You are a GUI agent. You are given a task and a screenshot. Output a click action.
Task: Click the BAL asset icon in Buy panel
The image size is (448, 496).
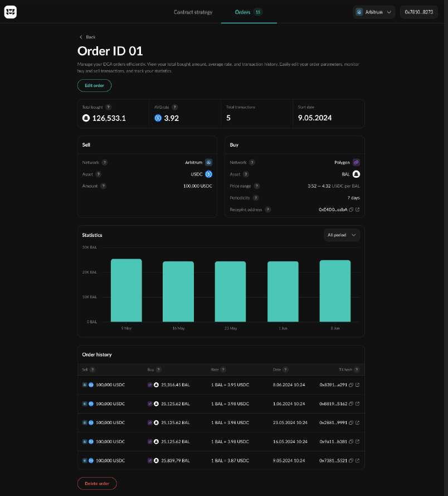point(356,174)
